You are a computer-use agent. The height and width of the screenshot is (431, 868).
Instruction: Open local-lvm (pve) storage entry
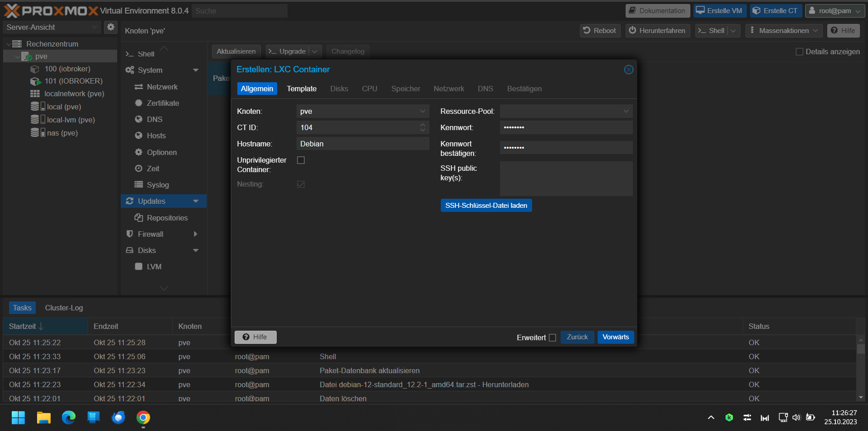(x=71, y=120)
